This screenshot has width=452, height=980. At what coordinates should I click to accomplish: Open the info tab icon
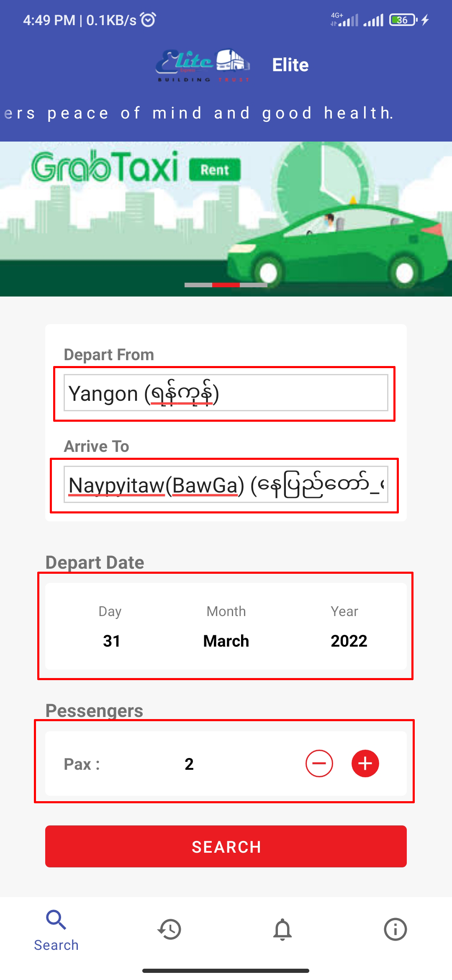pos(395,929)
